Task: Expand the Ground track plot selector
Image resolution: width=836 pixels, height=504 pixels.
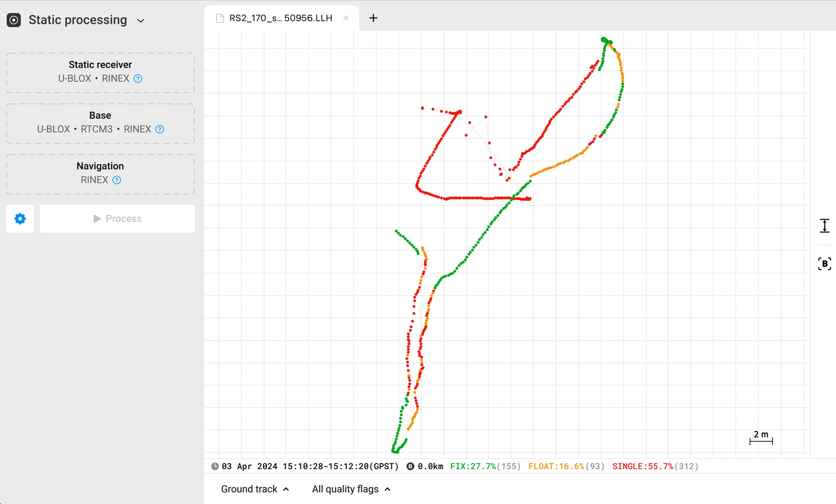Action: tap(255, 489)
